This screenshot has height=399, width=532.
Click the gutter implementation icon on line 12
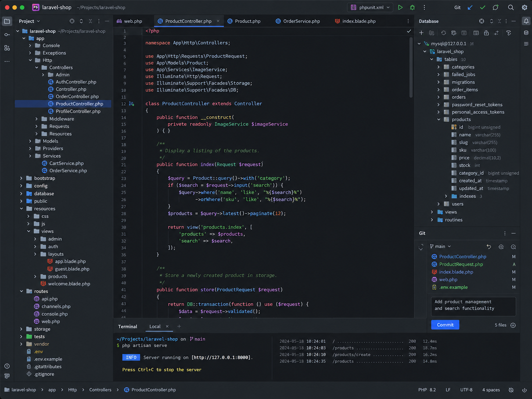click(132, 104)
